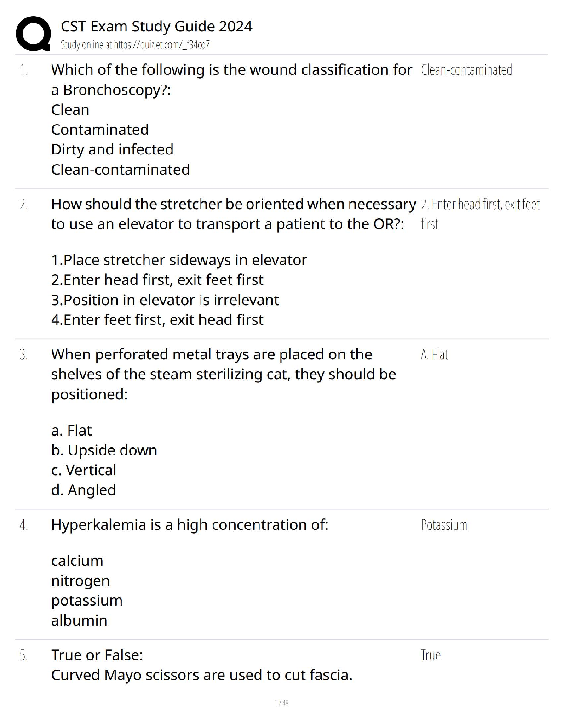563x728 pixels.
Task: Select the b. Upside down option
Action: click(104, 450)
